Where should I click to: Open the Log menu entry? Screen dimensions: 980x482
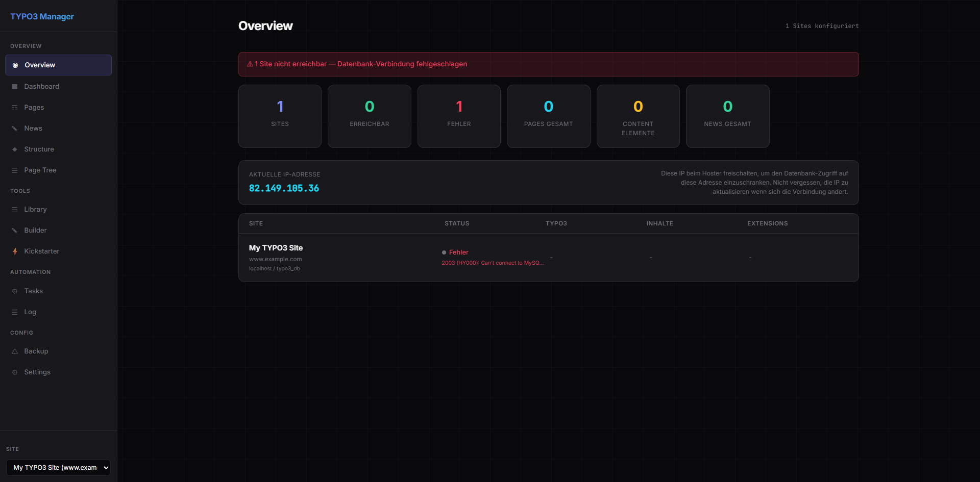[30, 312]
